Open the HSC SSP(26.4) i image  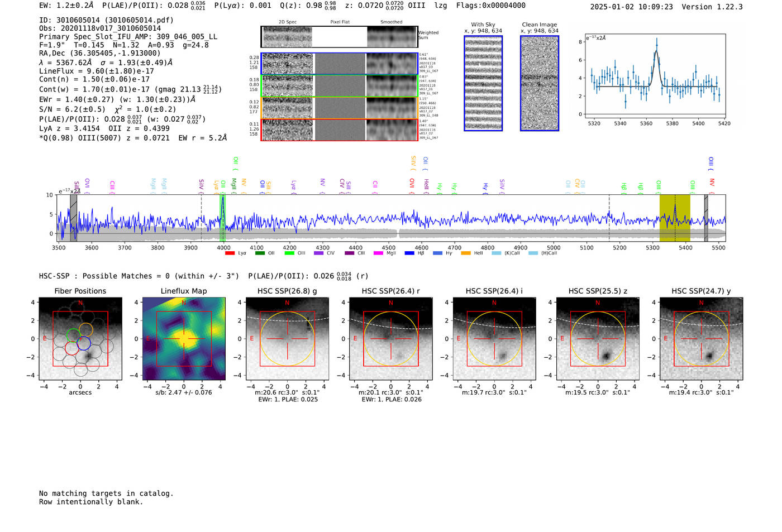494,339
